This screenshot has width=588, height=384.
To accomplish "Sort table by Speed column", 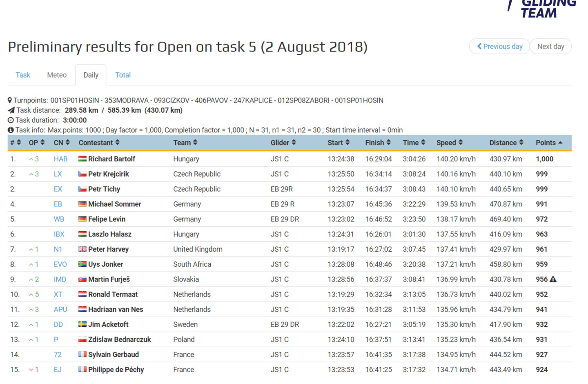I will (x=449, y=143).
